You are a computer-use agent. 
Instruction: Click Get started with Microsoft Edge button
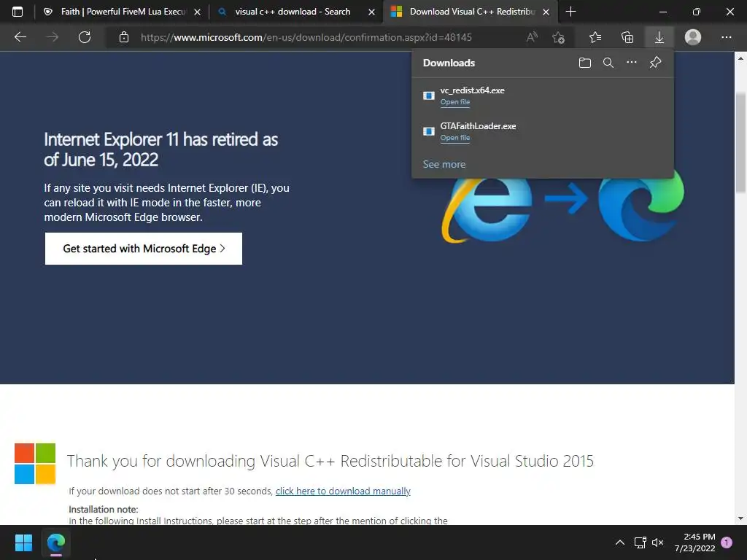tap(144, 249)
